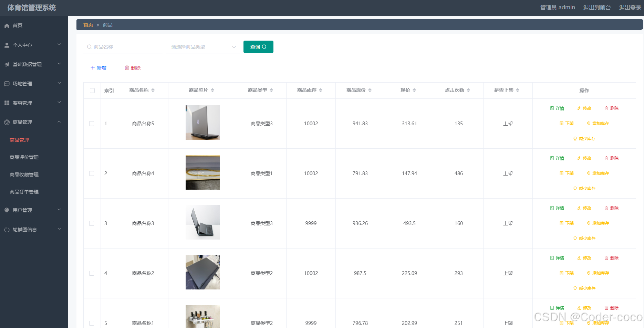Viewport: 644px width, 328px height.
Task: Expand the 场地管理 menu chevron
Action: [x=59, y=83]
